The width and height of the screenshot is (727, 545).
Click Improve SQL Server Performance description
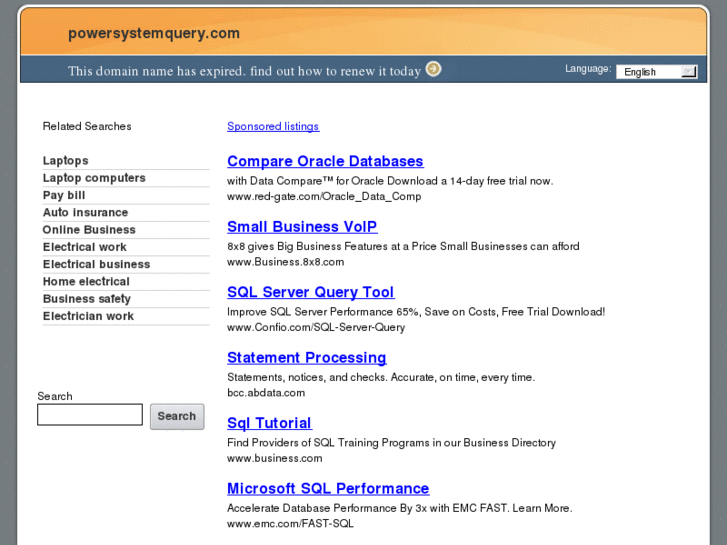click(416, 312)
